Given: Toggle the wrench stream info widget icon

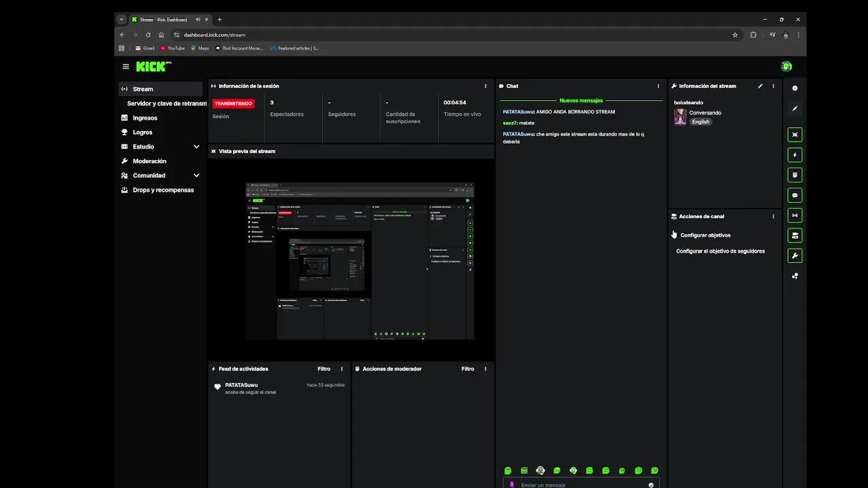Looking at the screenshot, I should click(x=795, y=256).
